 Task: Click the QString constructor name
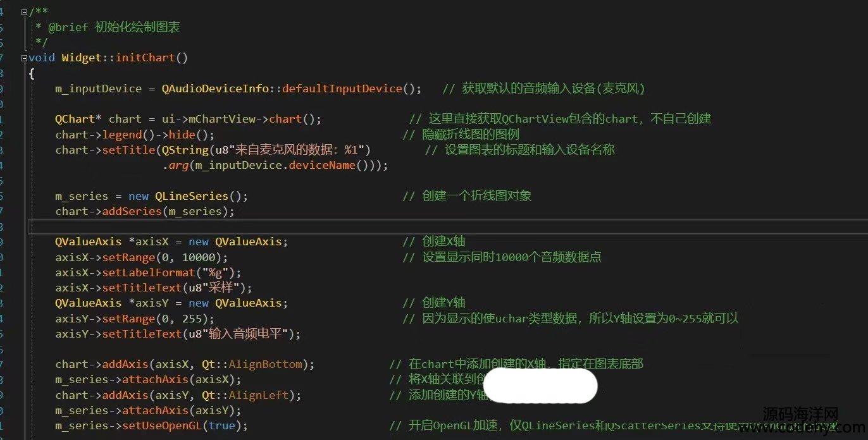coord(185,150)
